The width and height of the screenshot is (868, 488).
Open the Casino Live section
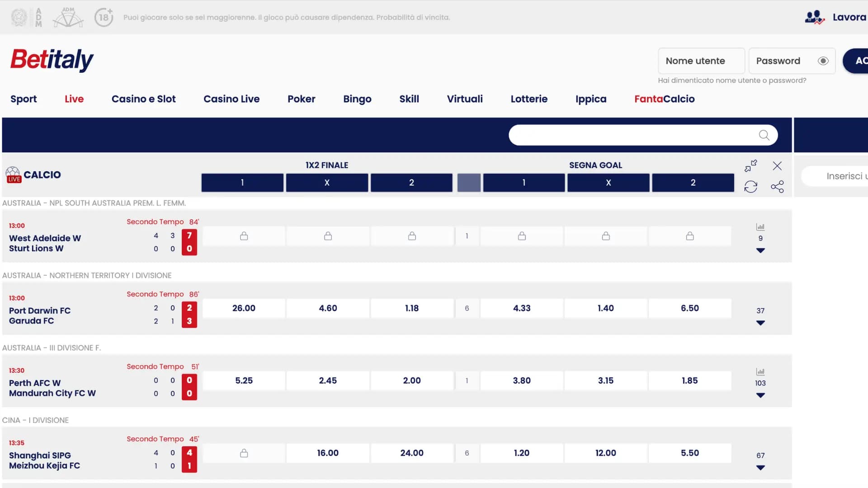(231, 99)
